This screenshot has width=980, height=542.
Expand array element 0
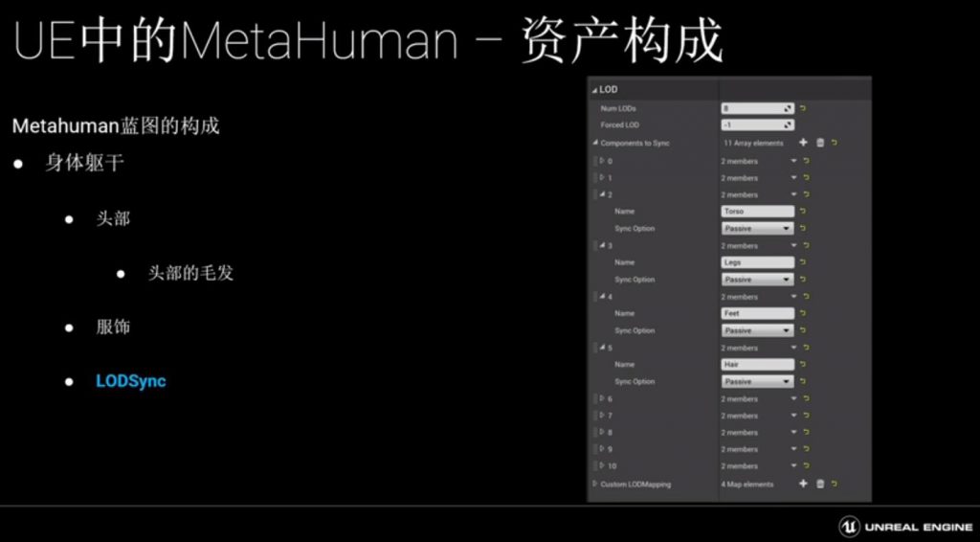602,161
